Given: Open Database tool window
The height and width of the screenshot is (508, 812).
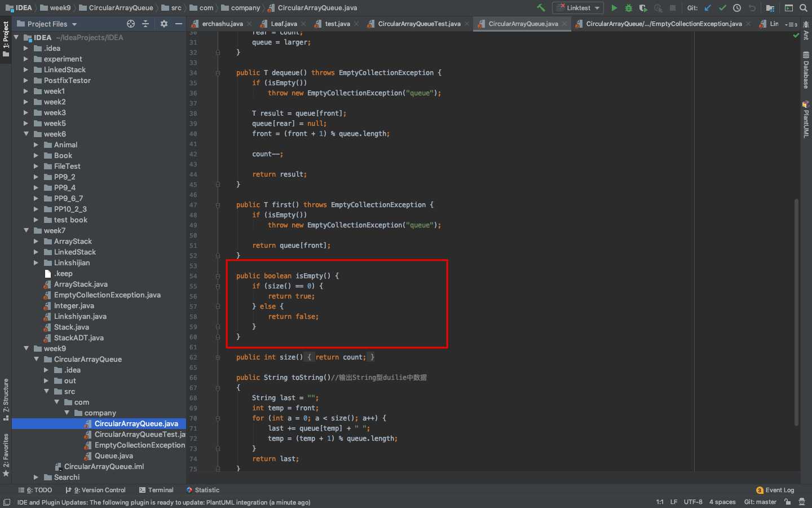Looking at the screenshot, I should [806, 71].
